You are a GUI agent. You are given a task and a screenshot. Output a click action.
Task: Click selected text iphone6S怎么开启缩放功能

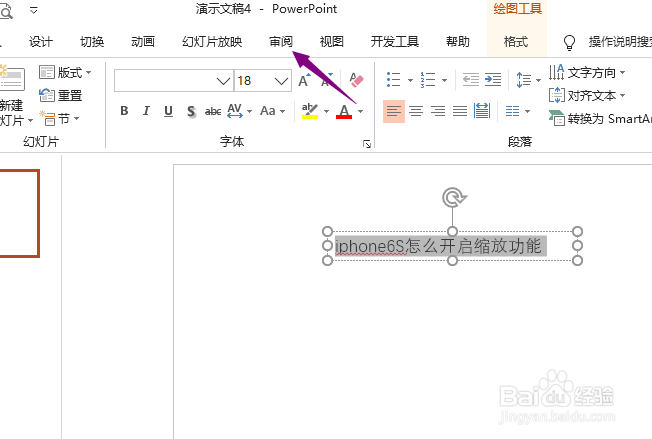(x=438, y=246)
